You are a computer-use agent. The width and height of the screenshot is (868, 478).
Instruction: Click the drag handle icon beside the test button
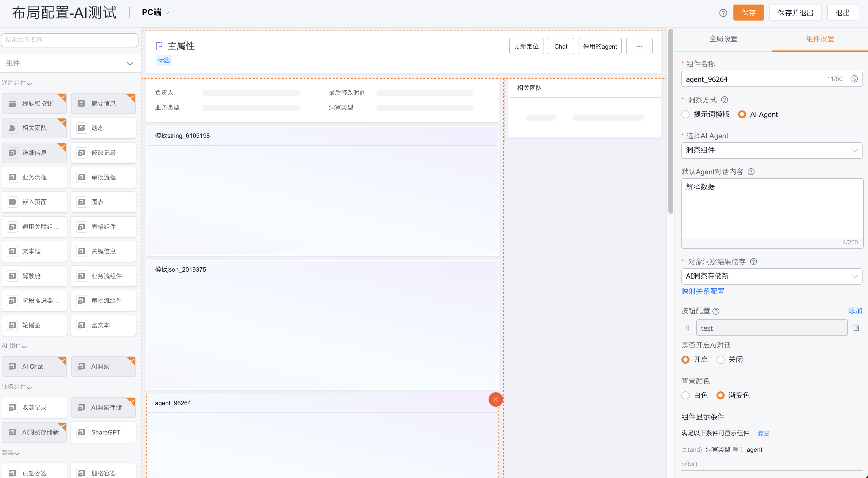(688, 328)
